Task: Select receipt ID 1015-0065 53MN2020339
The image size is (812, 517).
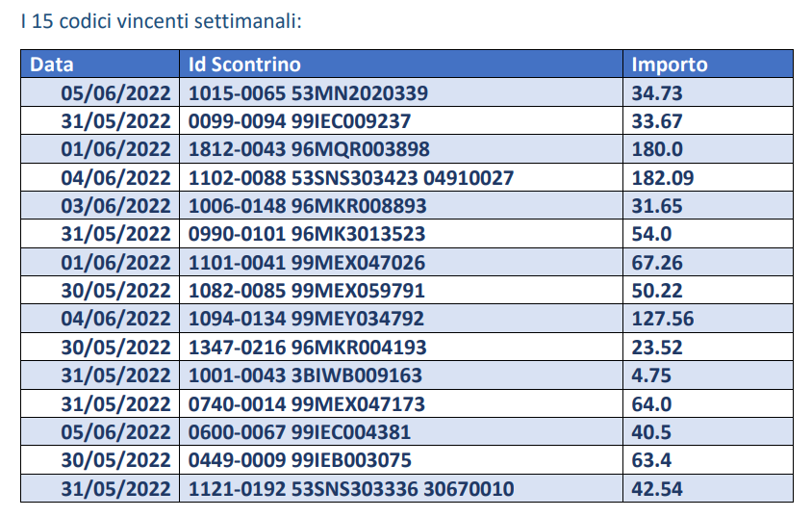Action: (x=308, y=93)
